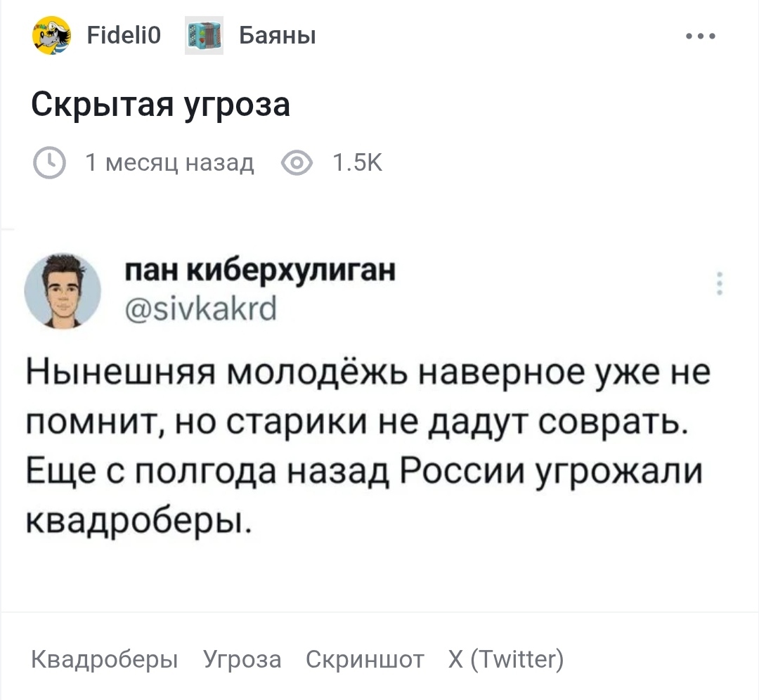Viewport: 759px width, 700px height.
Task: Select the Квадроберы tag
Action: coord(105,660)
